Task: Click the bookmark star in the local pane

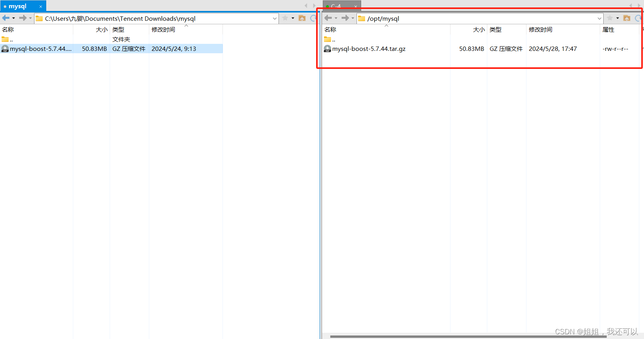Action: (x=285, y=18)
